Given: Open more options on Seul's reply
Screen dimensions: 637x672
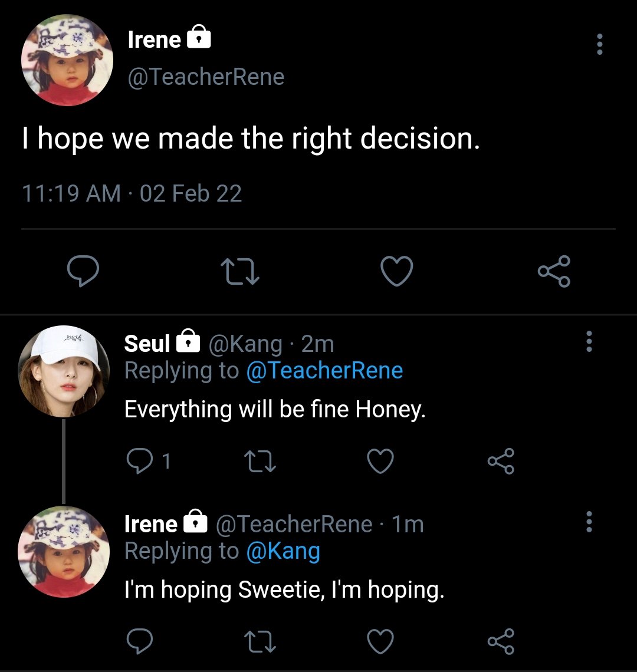Looking at the screenshot, I should [588, 341].
